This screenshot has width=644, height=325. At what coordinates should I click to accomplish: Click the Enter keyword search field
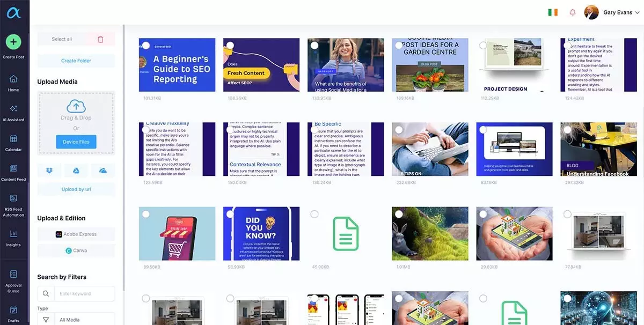(84, 294)
